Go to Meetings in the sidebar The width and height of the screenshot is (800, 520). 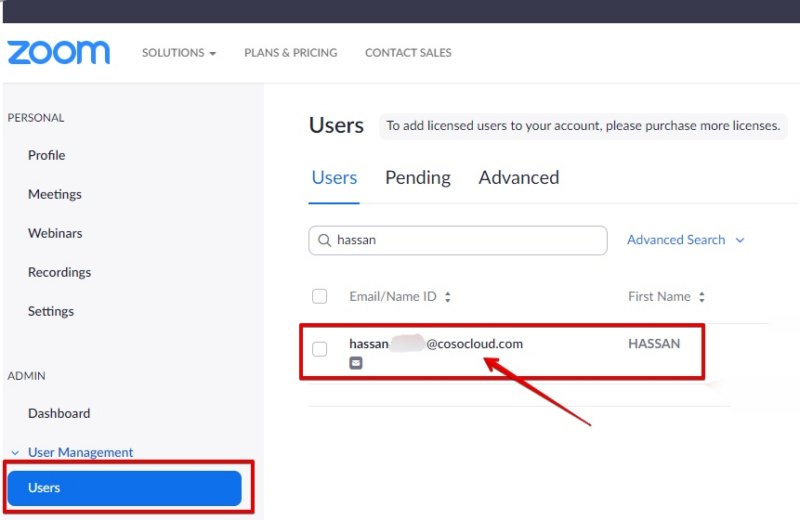click(x=55, y=194)
